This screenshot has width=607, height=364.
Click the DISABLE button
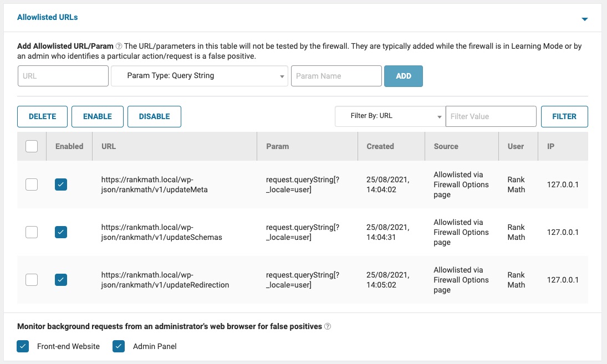point(154,116)
